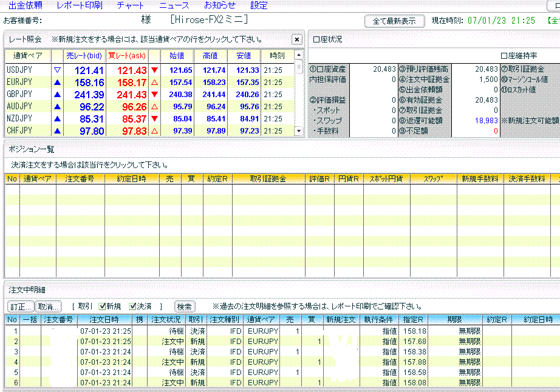Screen dimensions: 560x392
Task: Click GBPJPY bid rate 241.39
Action: (89, 95)
